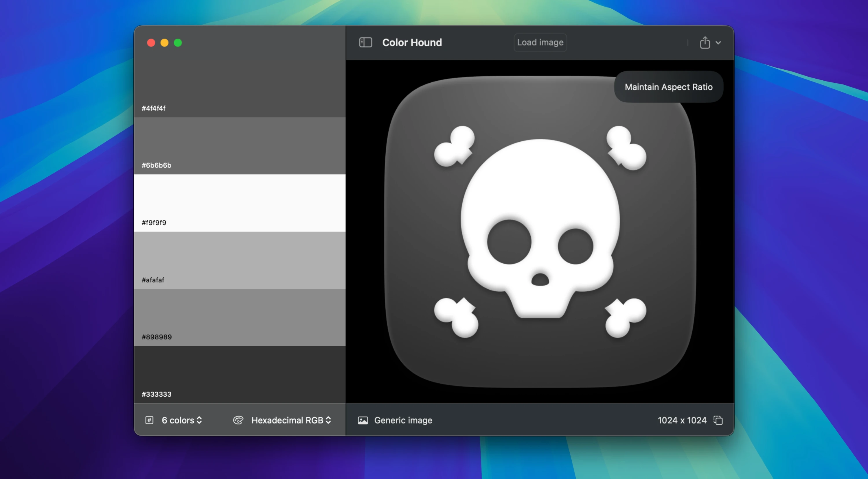Image resolution: width=868 pixels, height=479 pixels.
Task: Click the green fullscreen window button
Action: (x=178, y=43)
